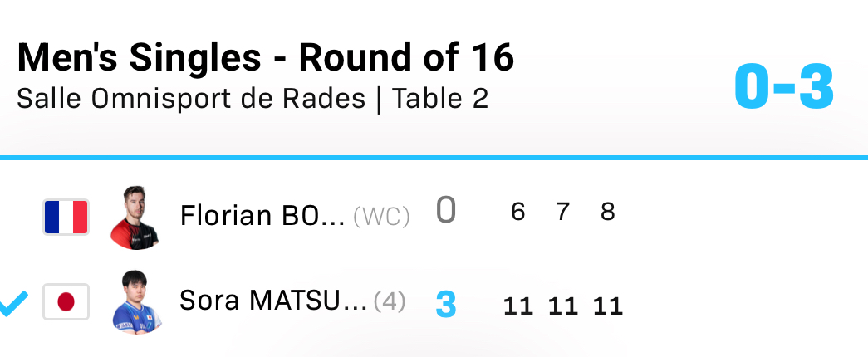Click the (4) seed number label
The height and width of the screenshot is (357, 868).
click(390, 301)
